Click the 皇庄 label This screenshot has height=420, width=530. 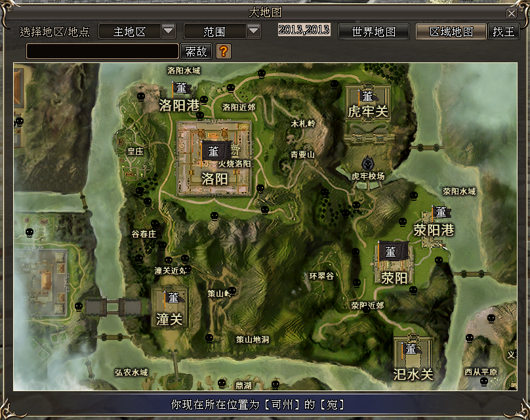(x=135, y=152)
